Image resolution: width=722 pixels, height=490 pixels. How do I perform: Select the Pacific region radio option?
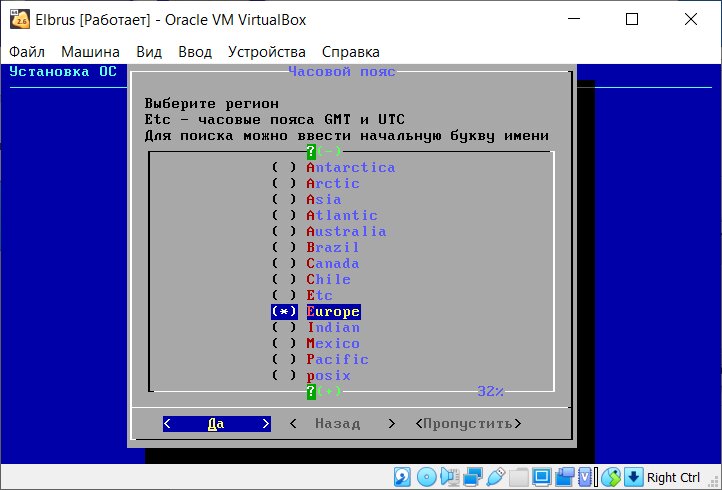click(285, 360)
